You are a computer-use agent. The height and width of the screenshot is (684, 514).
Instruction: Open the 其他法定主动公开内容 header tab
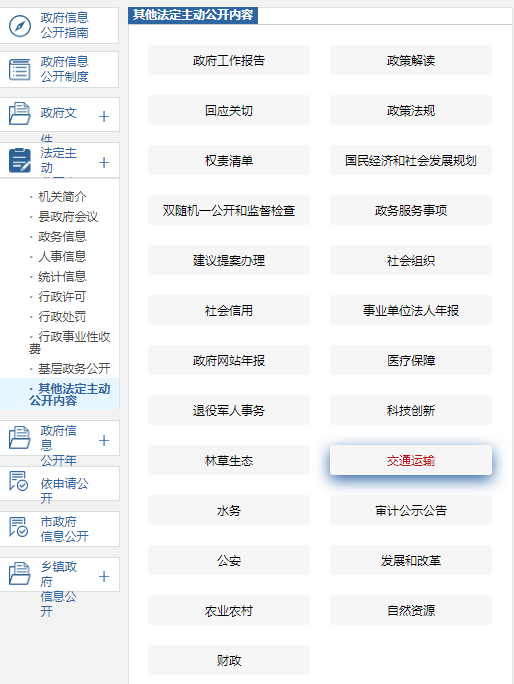pos(193,15)
